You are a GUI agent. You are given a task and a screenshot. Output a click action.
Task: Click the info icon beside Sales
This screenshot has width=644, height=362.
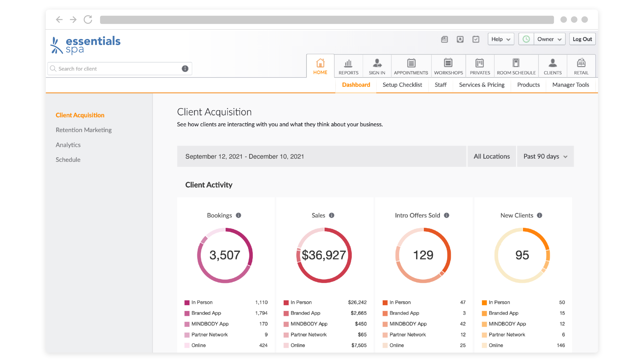[x=332, y=215]
